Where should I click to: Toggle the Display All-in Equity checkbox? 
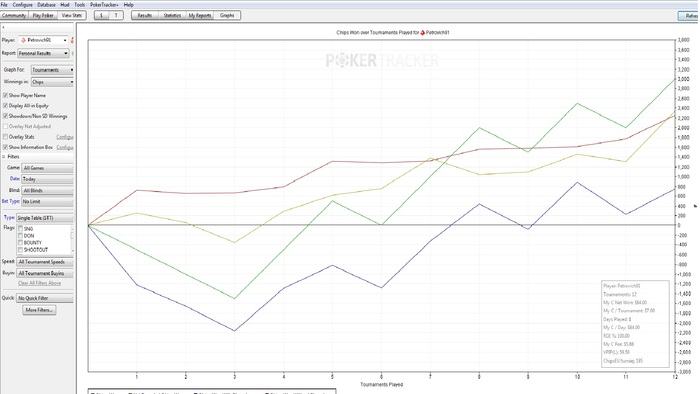tap(5, 106)
